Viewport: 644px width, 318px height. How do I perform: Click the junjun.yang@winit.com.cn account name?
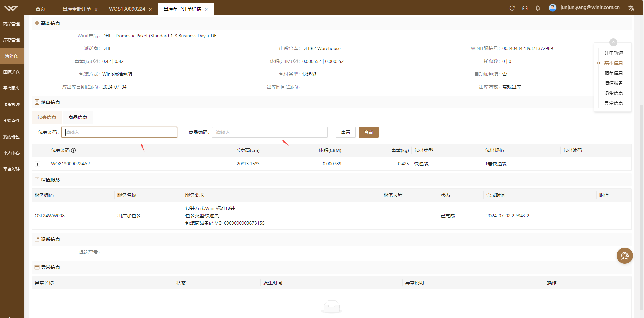coord(590,7)
